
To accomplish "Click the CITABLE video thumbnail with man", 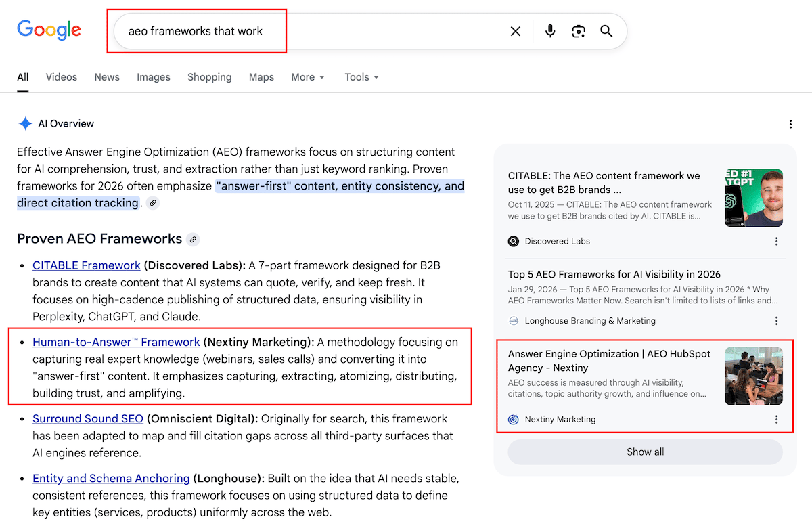I will 754,198.
